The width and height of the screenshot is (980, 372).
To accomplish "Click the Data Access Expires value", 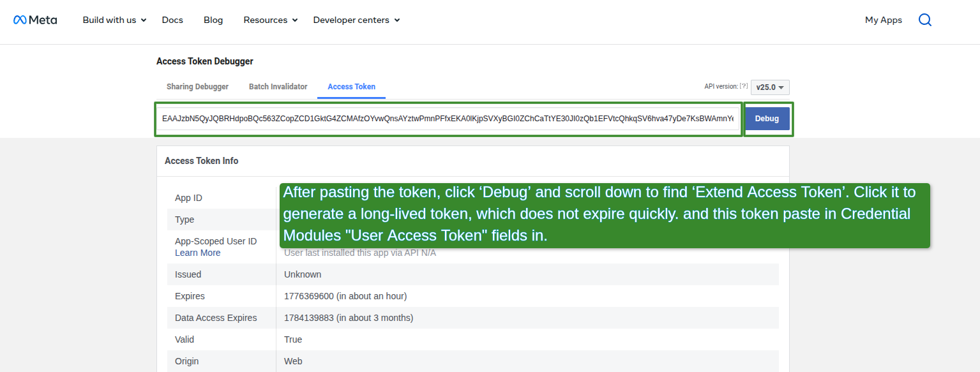I will coord(349,318).
